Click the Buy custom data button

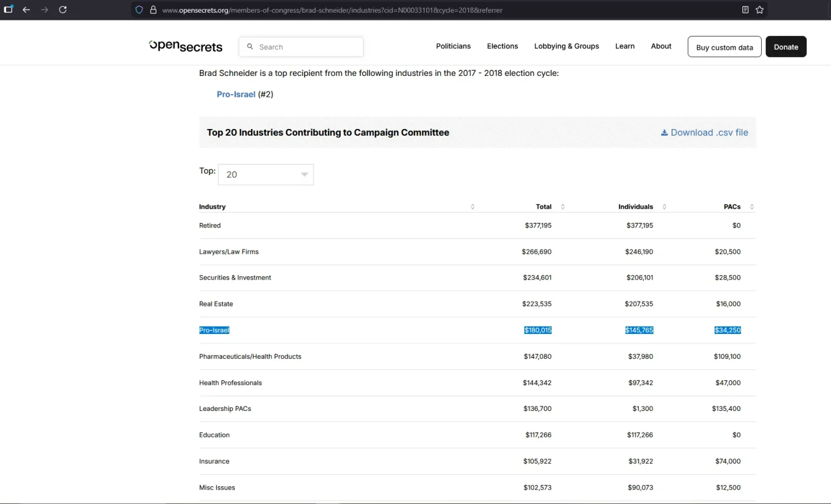(725, 47)
